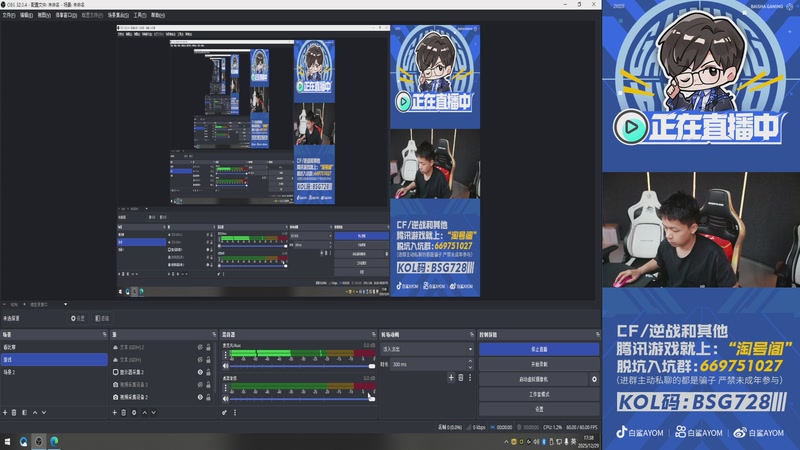Click the 启动虚拟摄像机 button
Viewport: 800px width, 450px height.
[534, 379]
